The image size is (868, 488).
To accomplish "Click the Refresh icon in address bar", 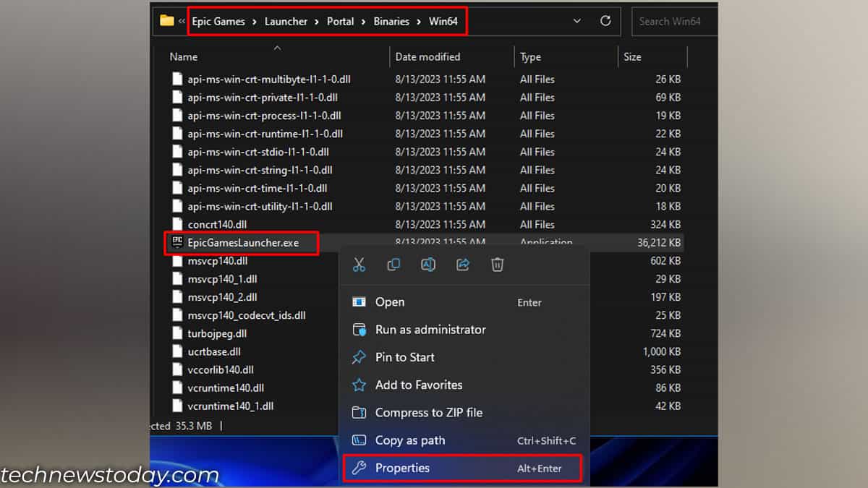I will pyautogui.click(x=605, y=21).
